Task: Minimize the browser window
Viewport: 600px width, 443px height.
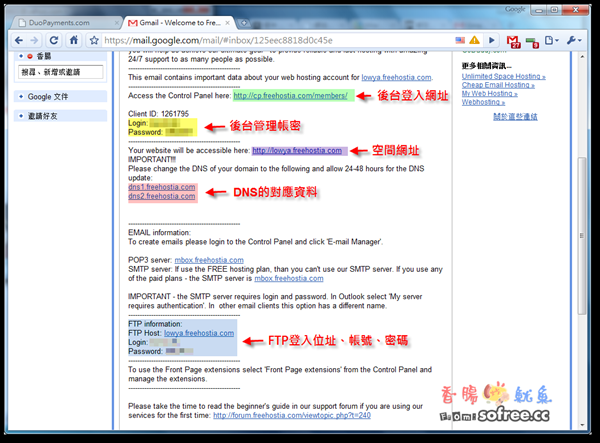Action: (539, 10)
